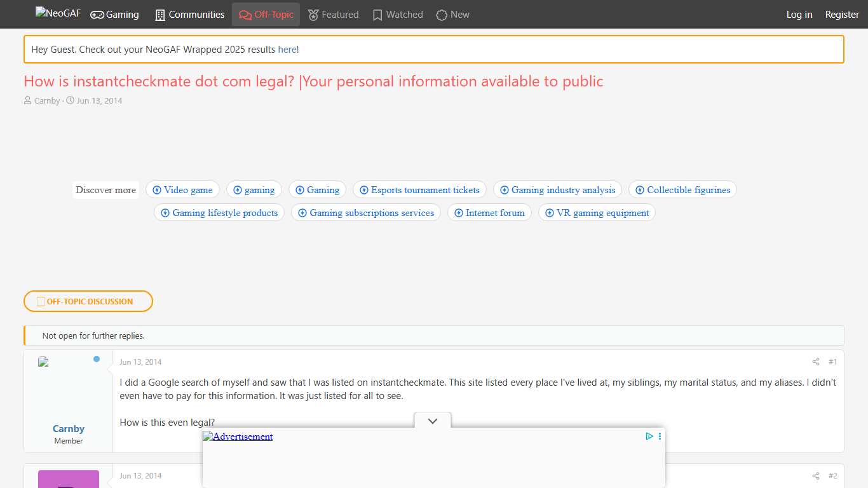Image resolution: width=868 pixels, height=488 pixels.
Task: Click the Communities grid icon
Action: click(x=160, y=14)
